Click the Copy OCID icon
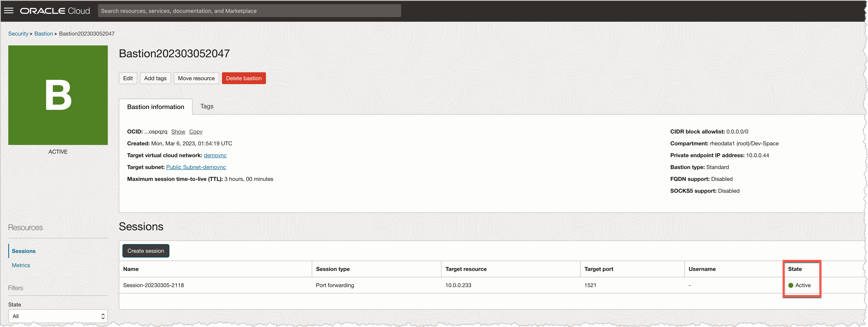Screen dimensions: 868x327 tap(195, 131)
